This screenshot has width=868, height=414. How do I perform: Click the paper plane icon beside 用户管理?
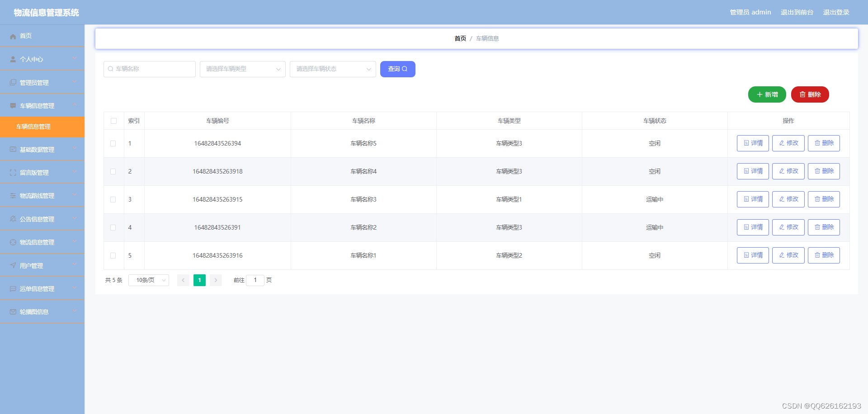click(13, 266)
